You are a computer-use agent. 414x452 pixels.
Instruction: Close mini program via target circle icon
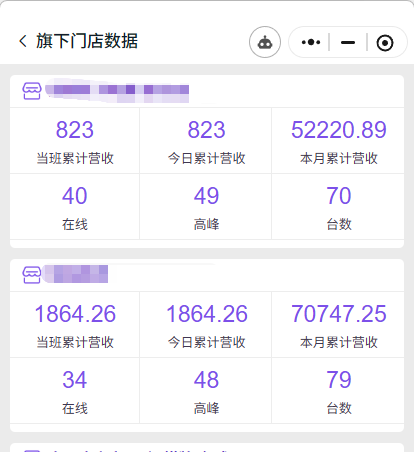[385, 43]
